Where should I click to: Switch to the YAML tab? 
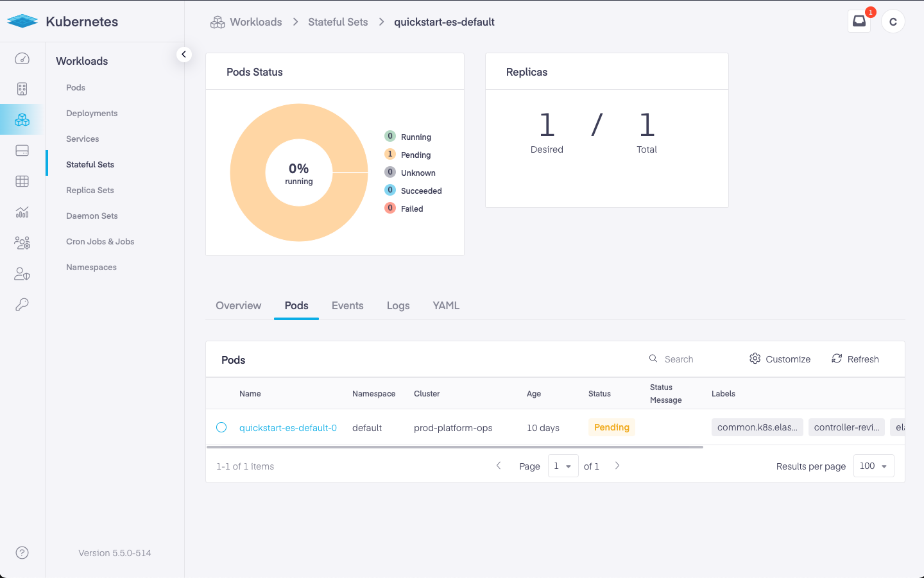coord(446,305)
